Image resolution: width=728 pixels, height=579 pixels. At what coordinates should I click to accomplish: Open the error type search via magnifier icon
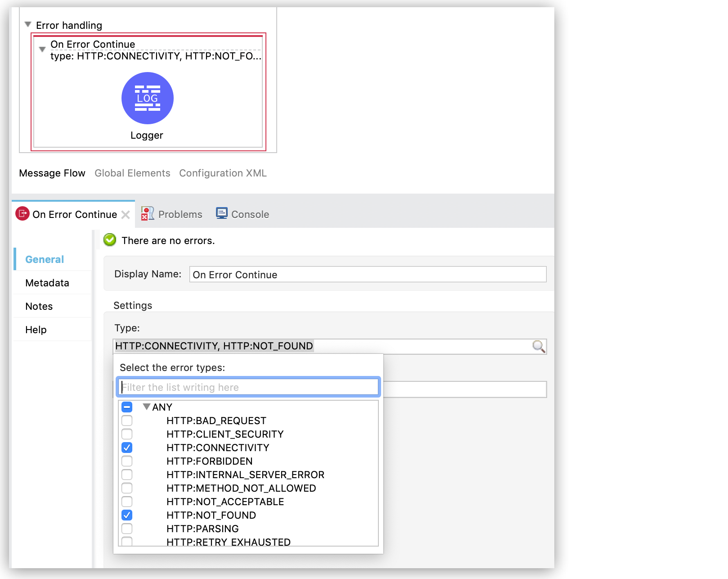pos(538,346)
